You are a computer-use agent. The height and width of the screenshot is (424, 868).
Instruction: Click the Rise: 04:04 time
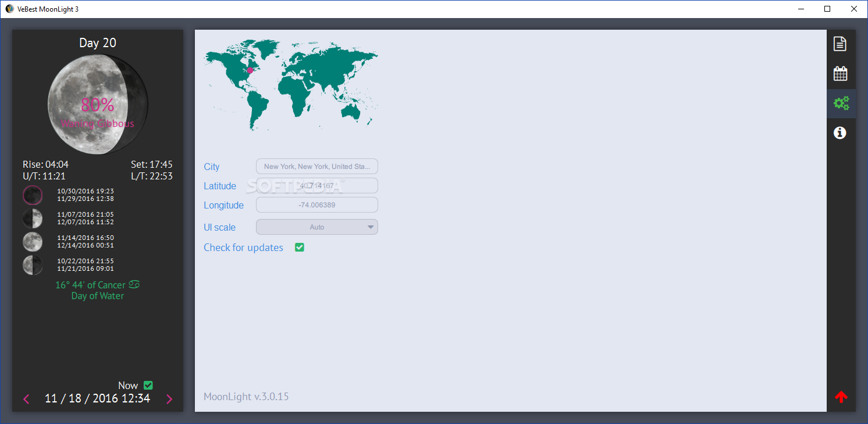click(x=46, y=164)
